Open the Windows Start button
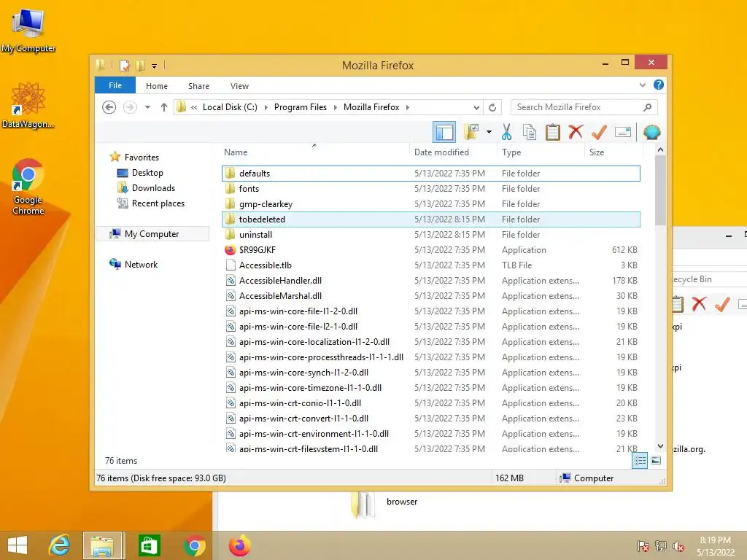 (x=18, y=545)
